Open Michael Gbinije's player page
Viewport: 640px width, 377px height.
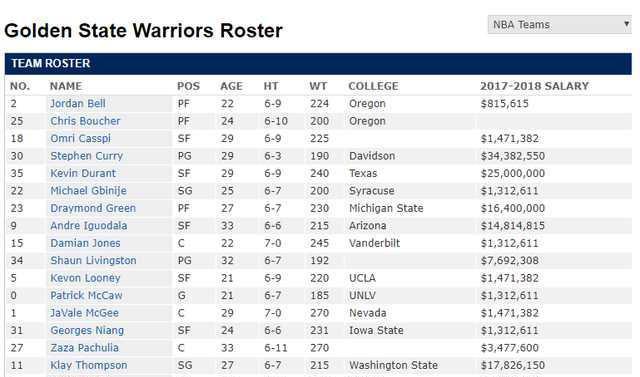click(x=89, y=191)
